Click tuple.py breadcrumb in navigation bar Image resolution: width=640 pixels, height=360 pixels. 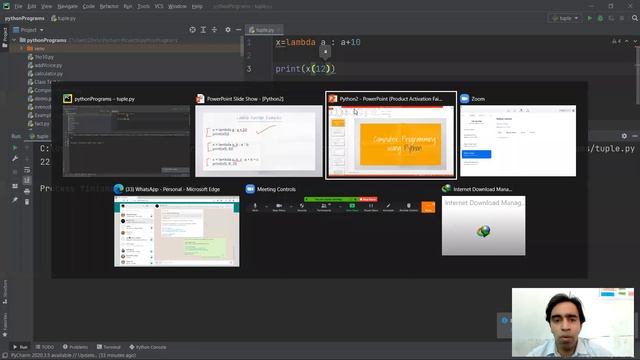point(64,18)
